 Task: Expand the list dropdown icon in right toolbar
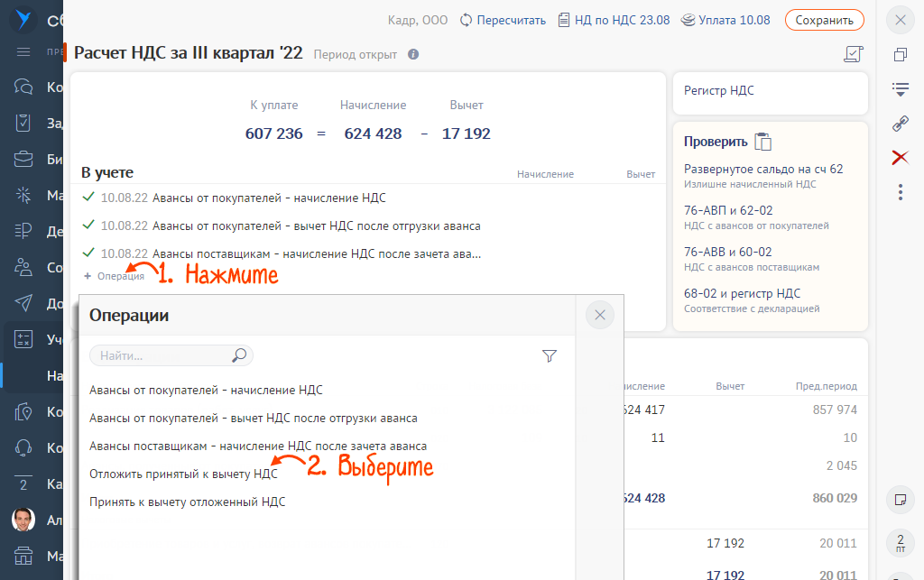(900, 89)
